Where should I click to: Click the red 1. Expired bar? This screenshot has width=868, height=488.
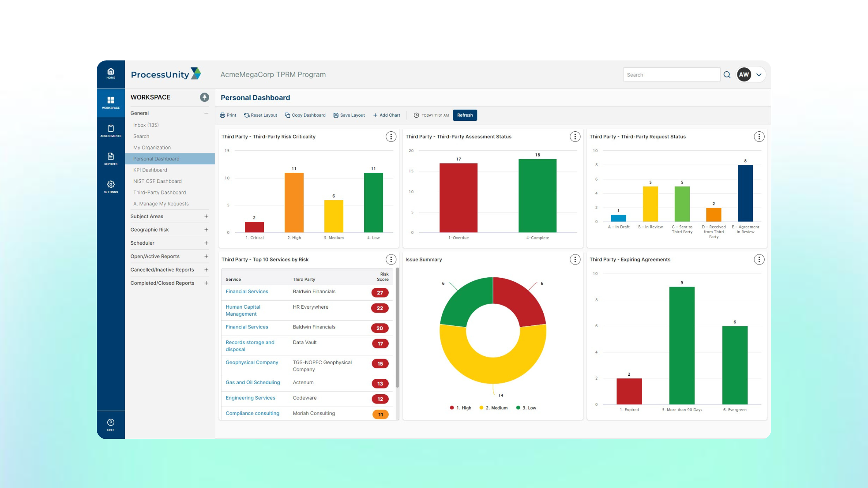click(629, 391)
